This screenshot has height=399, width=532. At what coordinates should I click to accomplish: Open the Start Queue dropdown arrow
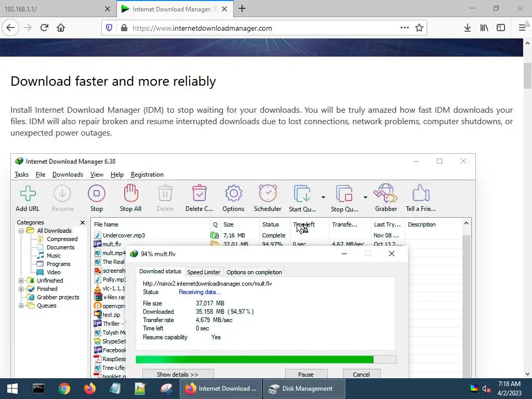pos(323,197)
